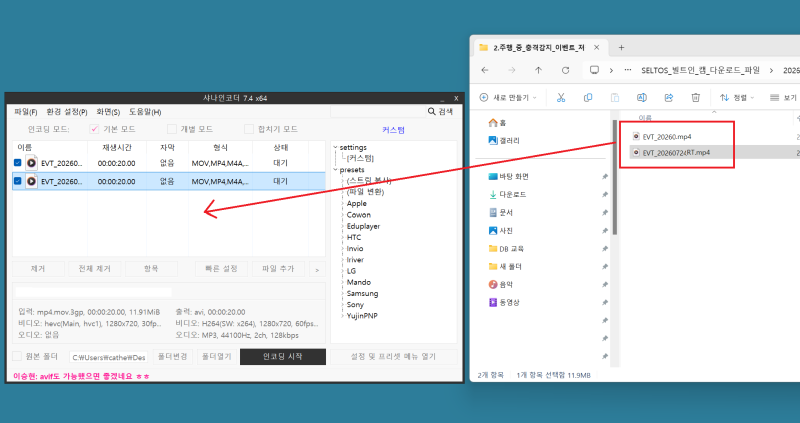Viewport: 800px width, 423px height.
Task: Open the 파일(F) menu
Action: (x=26, y=112)
